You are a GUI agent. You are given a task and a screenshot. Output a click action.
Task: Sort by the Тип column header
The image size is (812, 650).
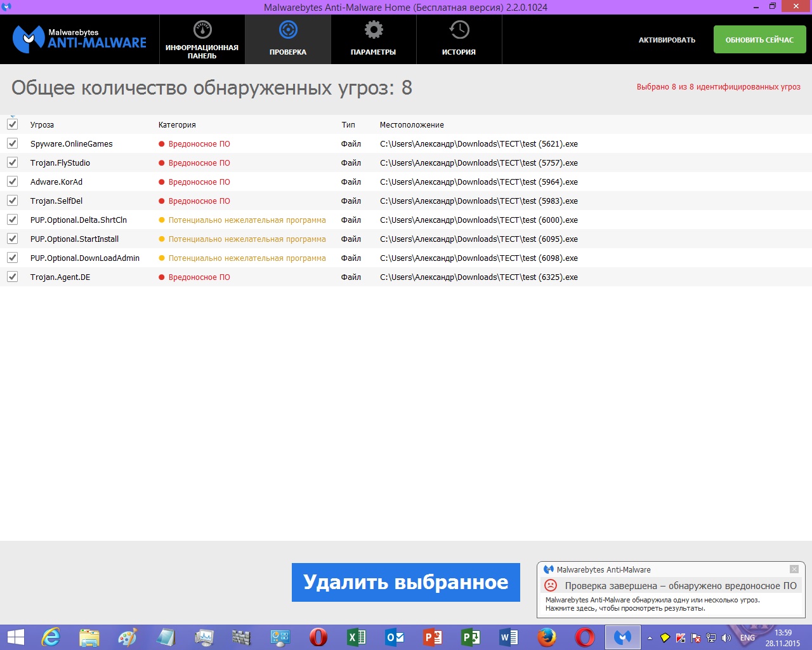[348, 125]
